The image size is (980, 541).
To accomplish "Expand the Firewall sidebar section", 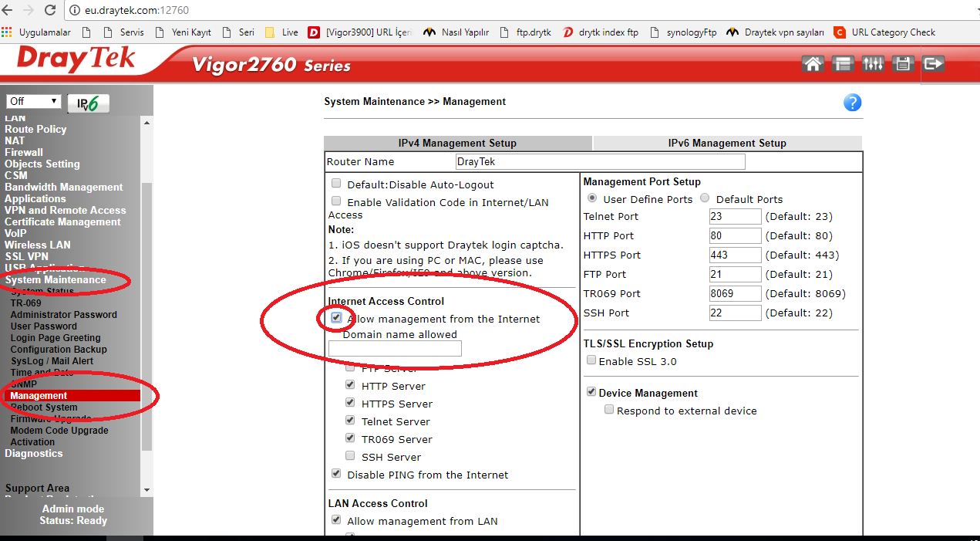I will [24, 152].
